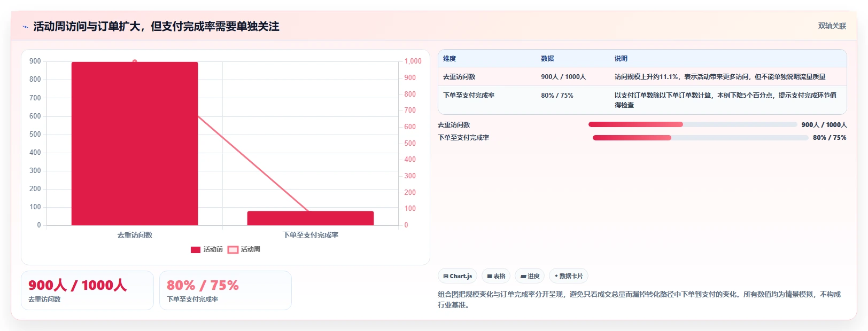This screenshot has height=331, width=868.
Task: Click the 表格 tag chip
Action: pos(496,276)
